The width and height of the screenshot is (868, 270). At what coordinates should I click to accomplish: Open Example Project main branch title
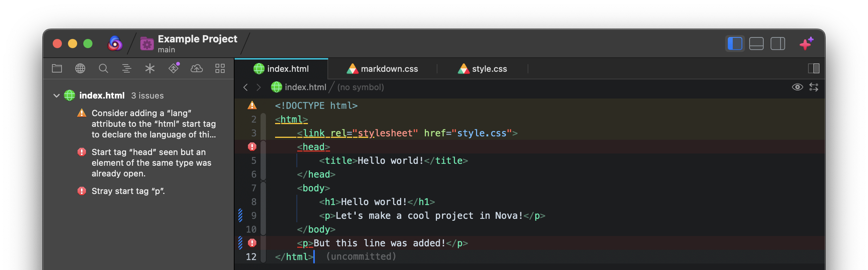(x=197, y=44)
